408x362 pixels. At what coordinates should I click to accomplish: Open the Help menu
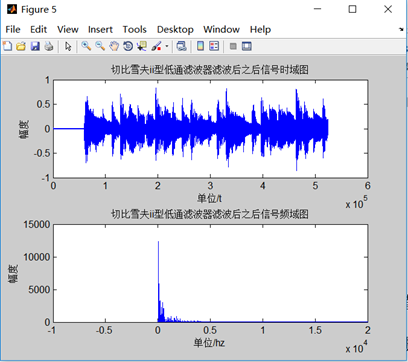[x=260, y=29]
